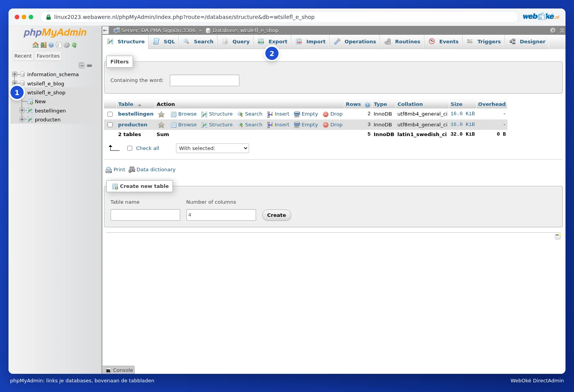This screenshot has height=392, width=574.
Task: Click Search link in producten row
Action: pos(250,125)
